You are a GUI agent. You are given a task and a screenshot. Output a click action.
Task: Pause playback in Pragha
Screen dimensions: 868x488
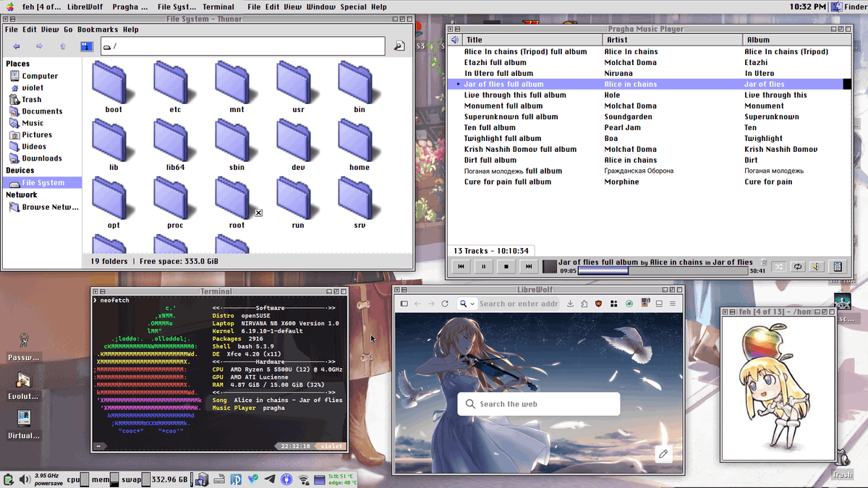pos(483,266)
